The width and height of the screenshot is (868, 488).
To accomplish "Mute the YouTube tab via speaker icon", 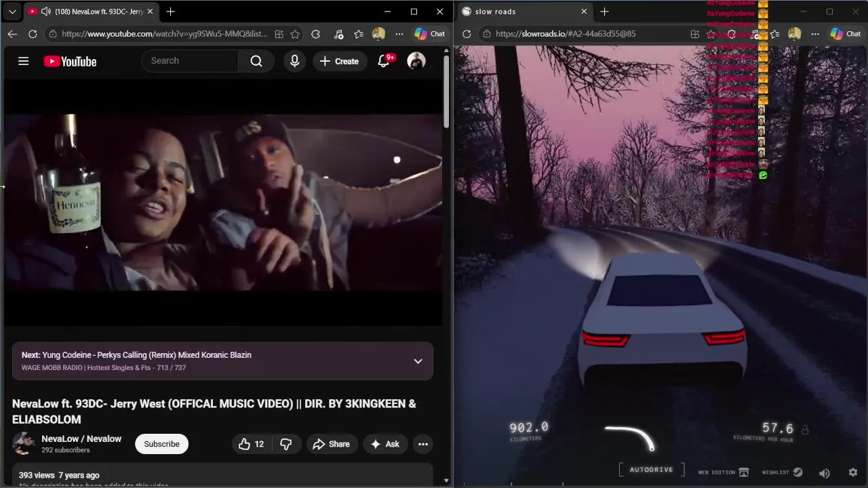I will pyautogui.click(x=45, y=12).
